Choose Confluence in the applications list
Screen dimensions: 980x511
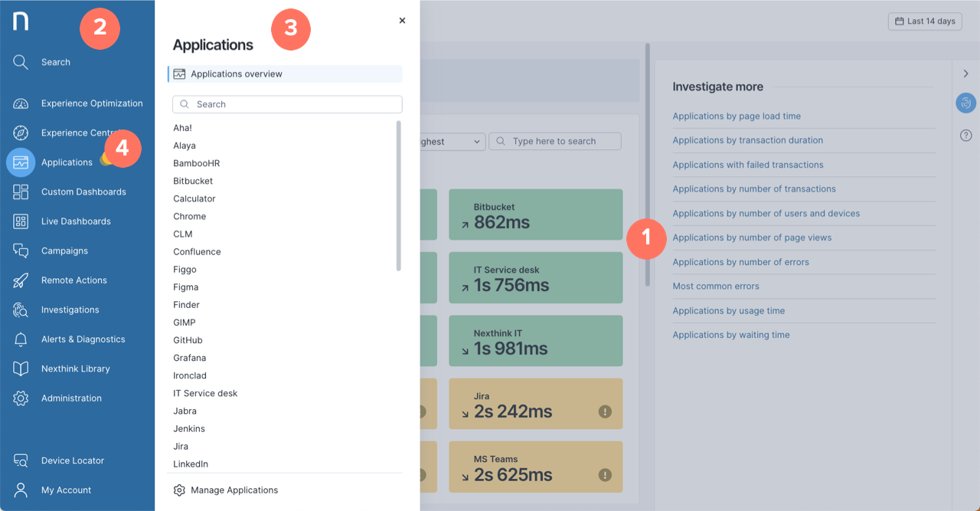point(197,252)
